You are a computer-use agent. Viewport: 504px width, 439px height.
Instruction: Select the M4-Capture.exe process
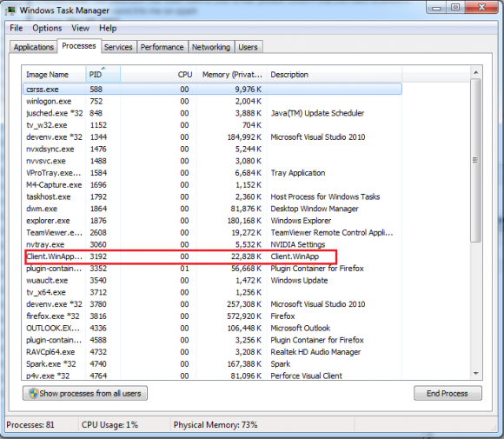click(x=212, y=185)
